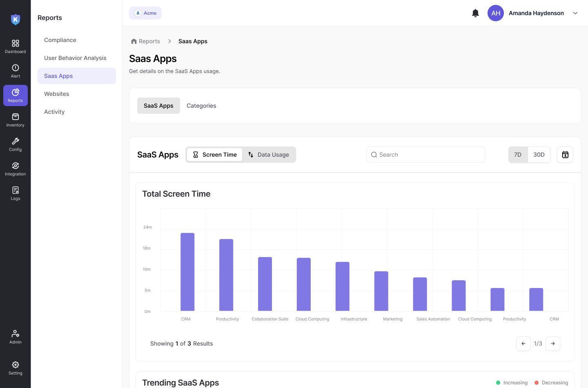
Task: Switch to the Categories tab
Action: click(x=201, y=106)
